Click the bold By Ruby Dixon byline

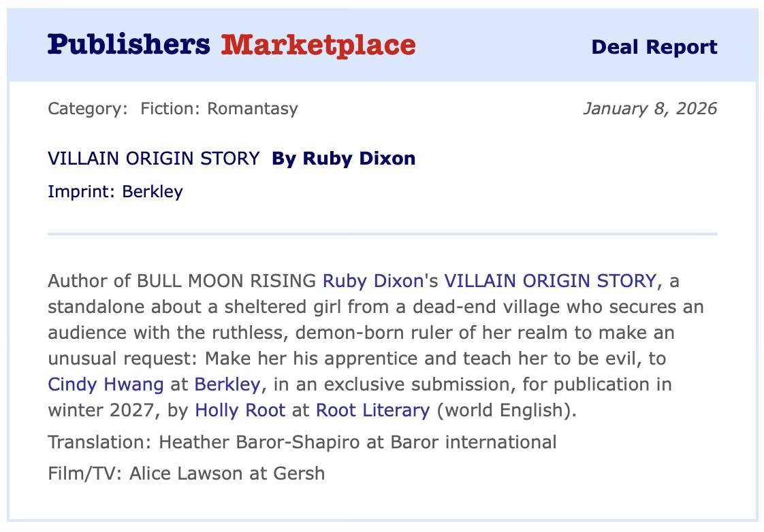tap(343, 159)
